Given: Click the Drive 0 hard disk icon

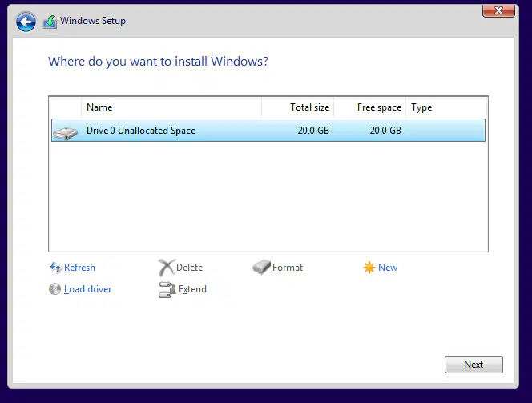Looking at the screenshot, I should 66,133.
